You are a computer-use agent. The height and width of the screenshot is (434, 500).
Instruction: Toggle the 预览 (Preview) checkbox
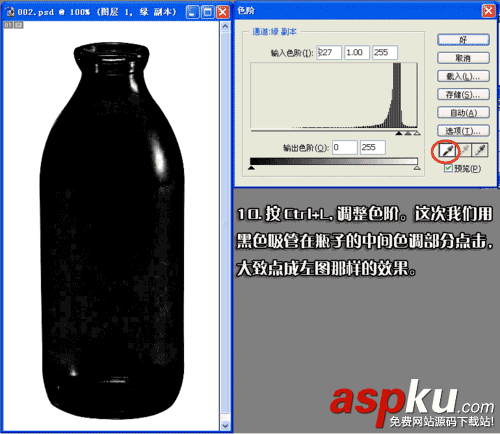click(x=448, y=168)
